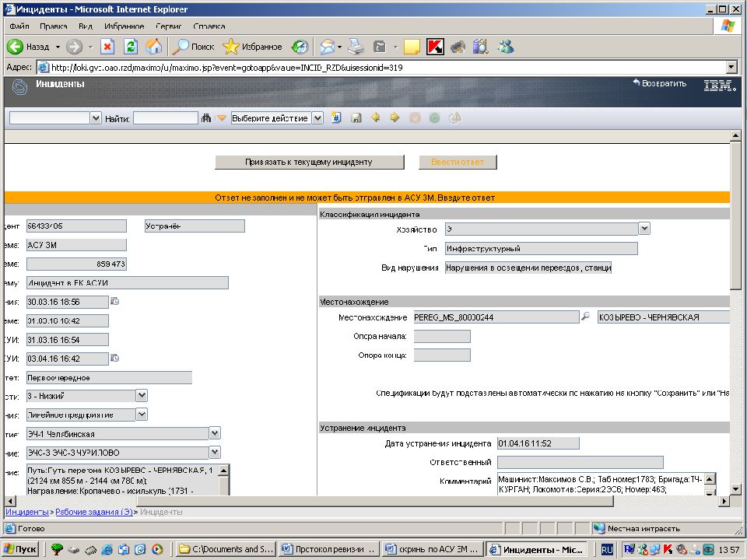This screenshot has width=747, height=560.
Task: Click the binoculars search icon in Maximo toolbar
Action: point(205,117)
